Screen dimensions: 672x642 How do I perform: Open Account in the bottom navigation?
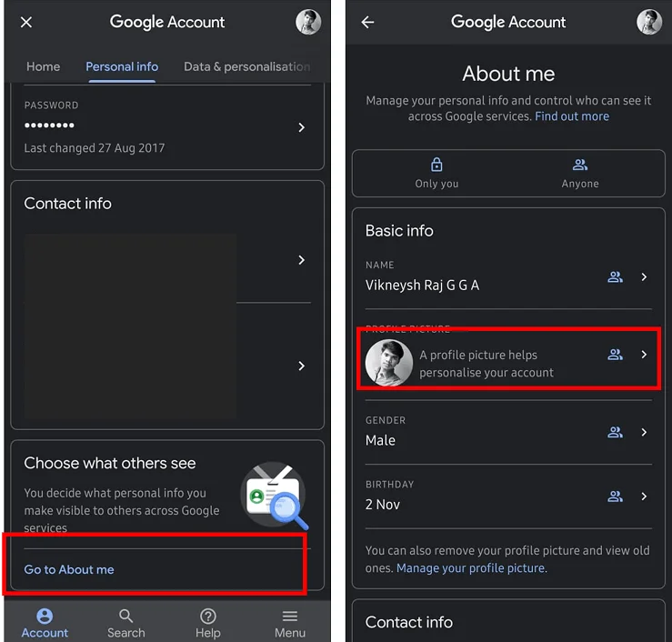(x=45, y=623)
